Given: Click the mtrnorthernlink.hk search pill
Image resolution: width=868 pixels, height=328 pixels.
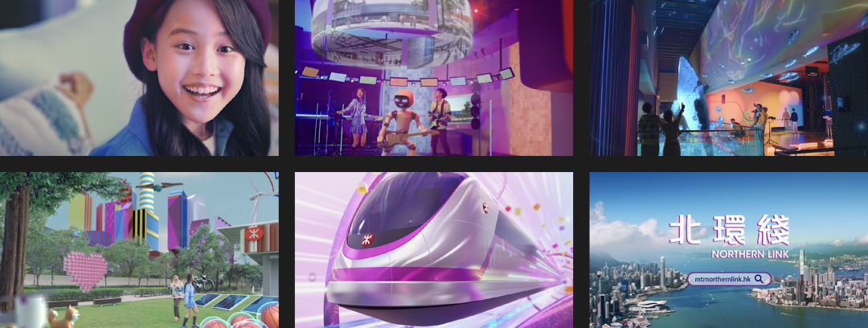Looking at the screenshot, I should click(729, 279).
